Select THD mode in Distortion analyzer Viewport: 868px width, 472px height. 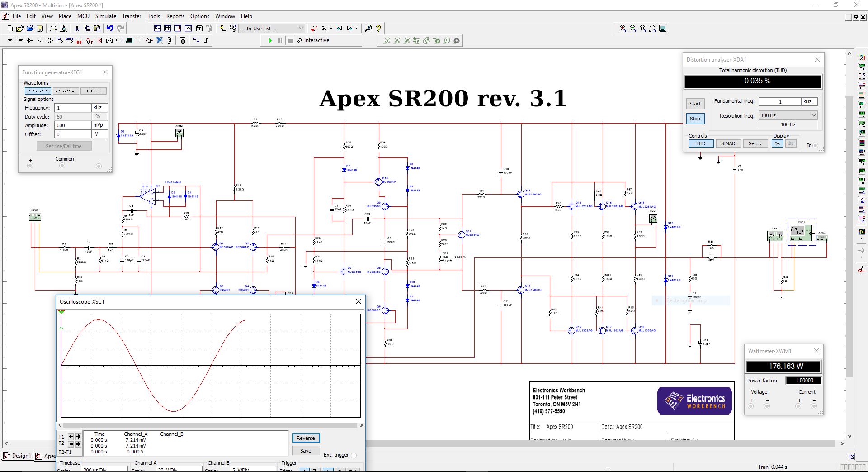701,143
